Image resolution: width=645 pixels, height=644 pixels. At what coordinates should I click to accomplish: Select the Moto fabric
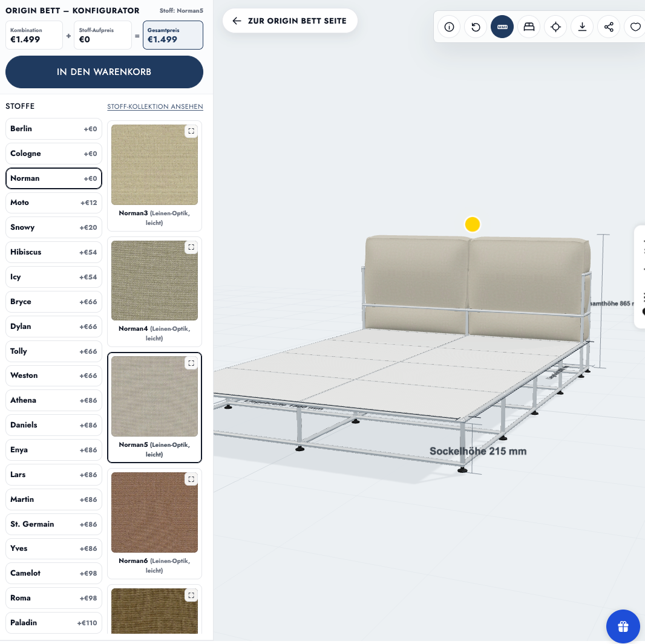(54, 203)
